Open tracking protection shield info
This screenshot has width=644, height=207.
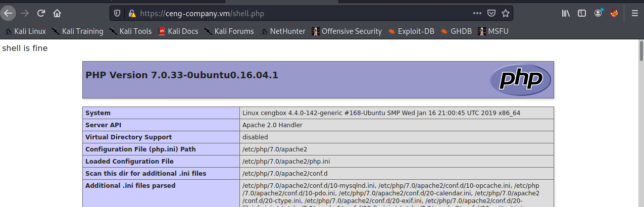[x=117, y=13]
